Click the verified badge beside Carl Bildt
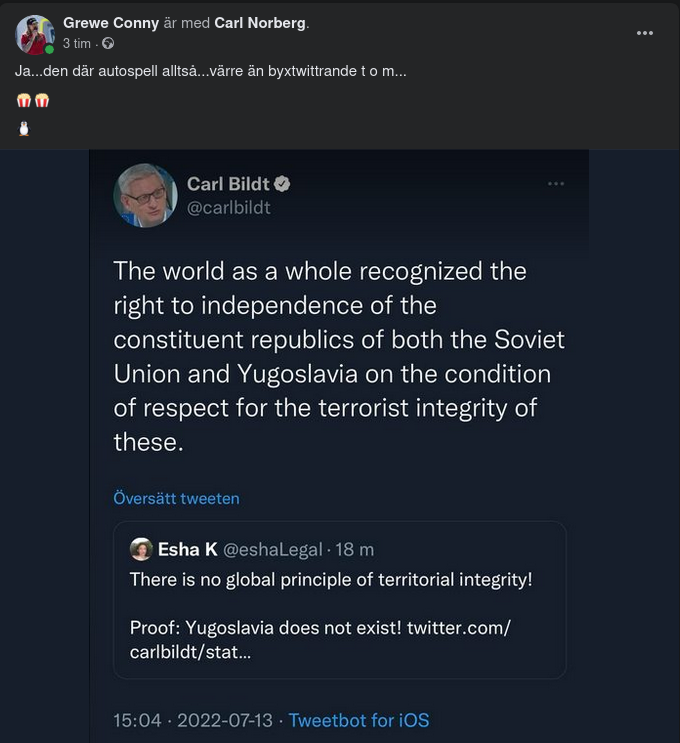680x743 pixels. [x=283, y=184]
